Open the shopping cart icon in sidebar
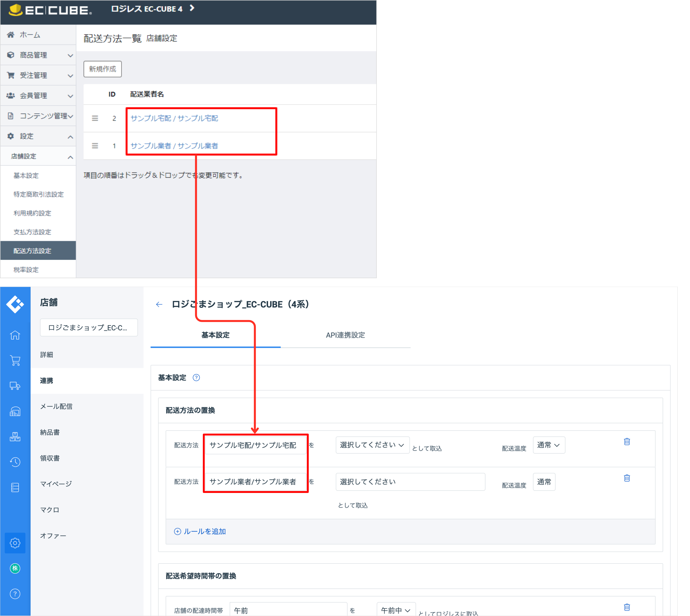690x616 pixels. [x=15, y=360]
